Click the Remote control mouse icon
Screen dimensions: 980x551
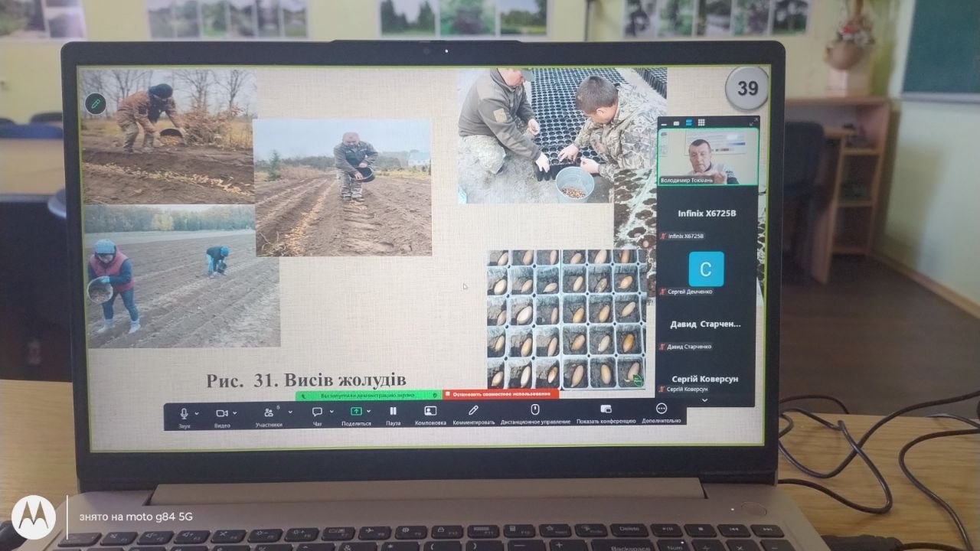[535, 410]
